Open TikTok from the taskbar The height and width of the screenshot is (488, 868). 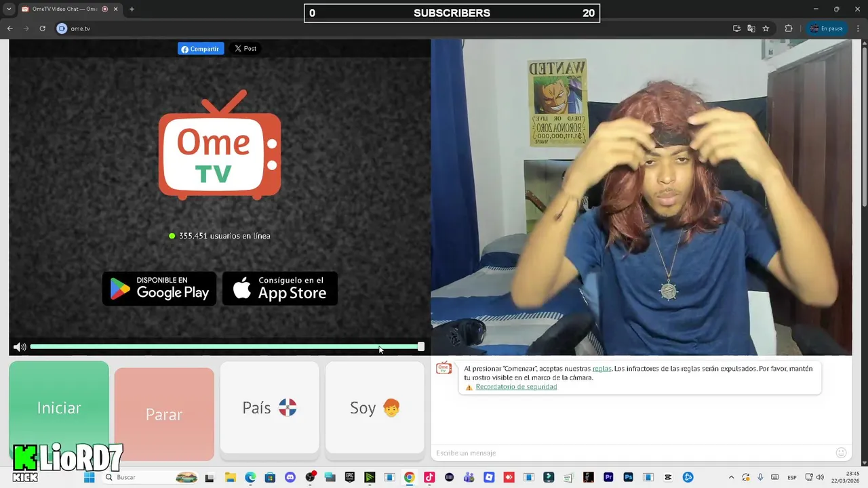[x=429, y=477]
